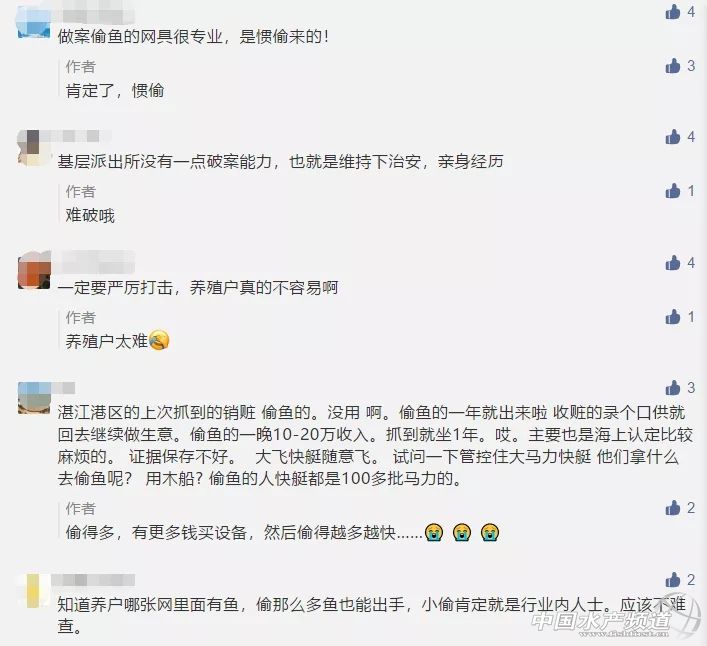Like the long 湛江港区 comment
The height and width of the screenshot is (646, 707).
click(x=672, y=388)
